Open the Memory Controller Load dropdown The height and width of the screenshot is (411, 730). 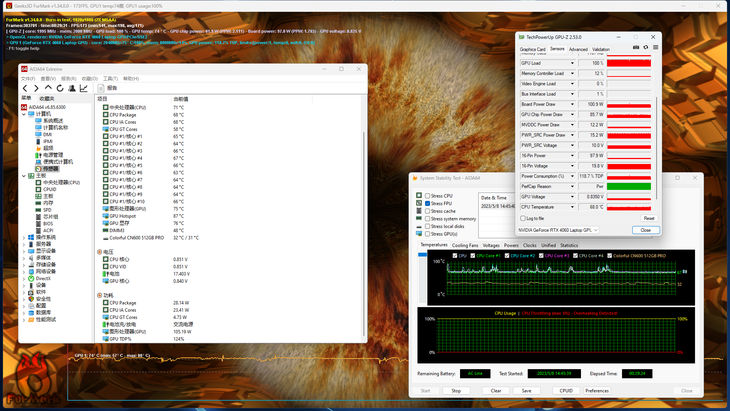(x=572, y=74)
